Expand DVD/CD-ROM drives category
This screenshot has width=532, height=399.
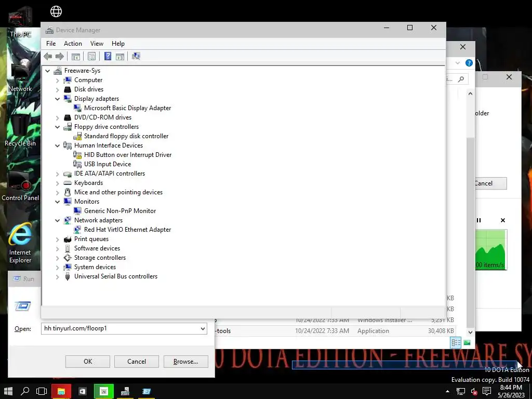point(57,118)
